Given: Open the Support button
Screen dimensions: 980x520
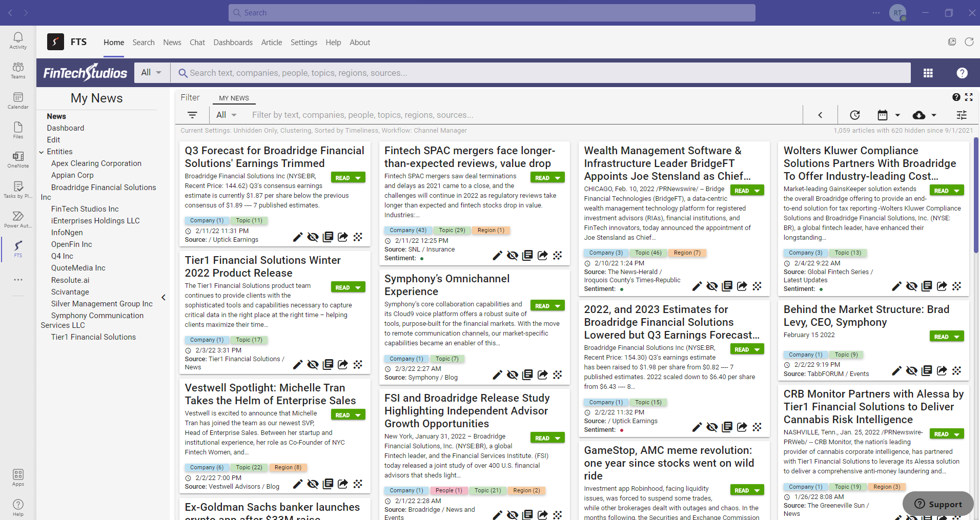Looking at the screenshot, I should point(938,504).
